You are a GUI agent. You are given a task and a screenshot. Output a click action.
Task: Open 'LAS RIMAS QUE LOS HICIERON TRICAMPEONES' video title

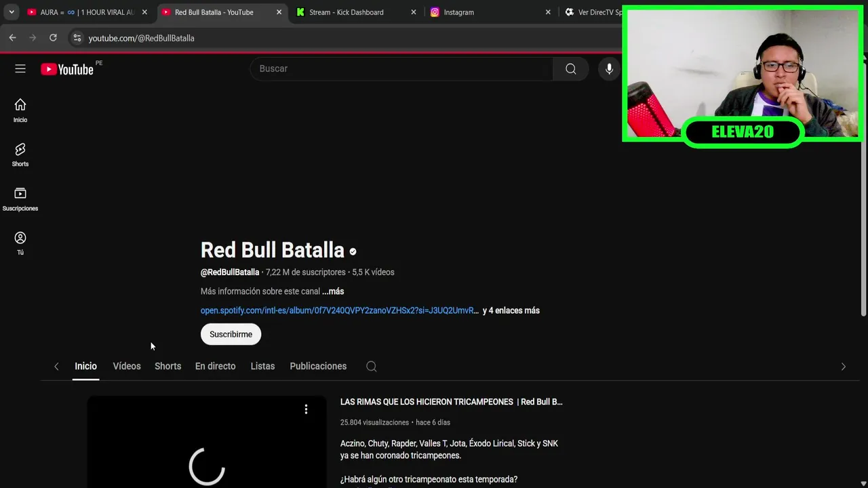(x=451, y=402)
